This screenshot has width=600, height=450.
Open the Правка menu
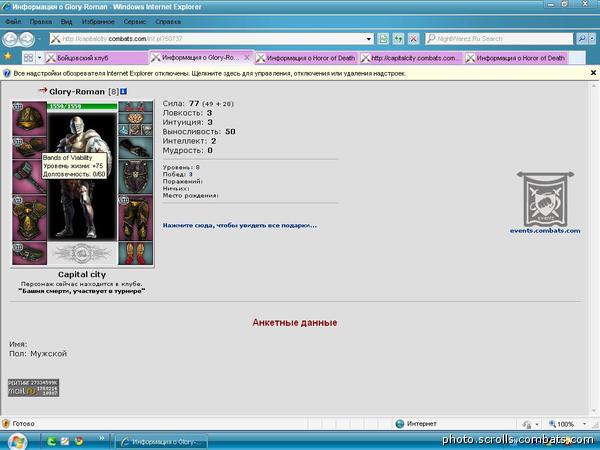click(41, 21)
